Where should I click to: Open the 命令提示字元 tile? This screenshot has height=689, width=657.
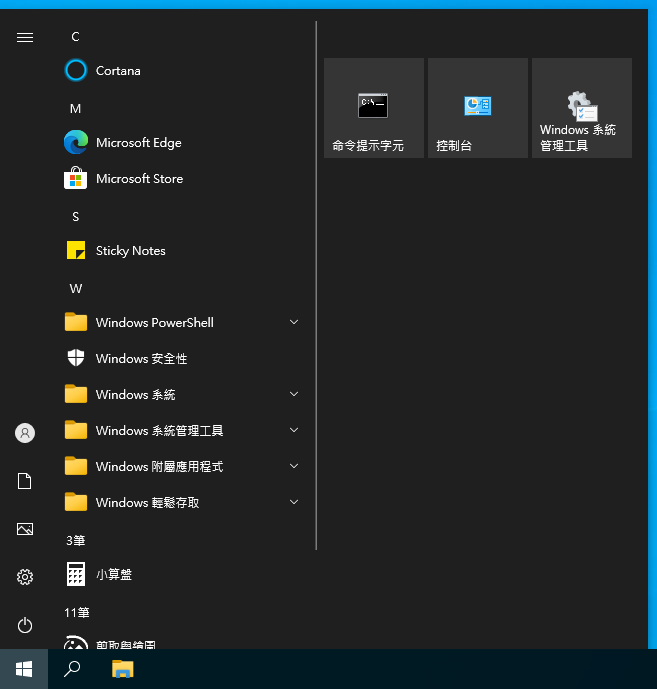coord(374,108)
